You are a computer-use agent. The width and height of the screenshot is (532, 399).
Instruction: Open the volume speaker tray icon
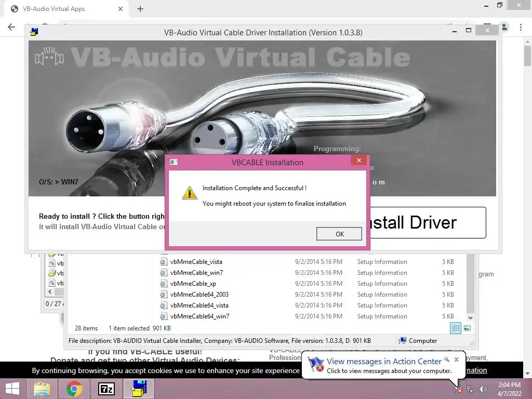483,389
